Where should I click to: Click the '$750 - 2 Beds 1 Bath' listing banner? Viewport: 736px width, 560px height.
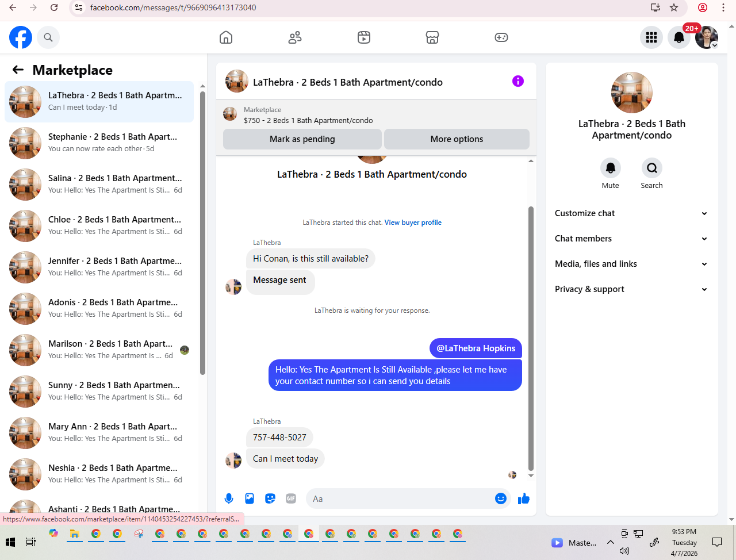(376, 115)
